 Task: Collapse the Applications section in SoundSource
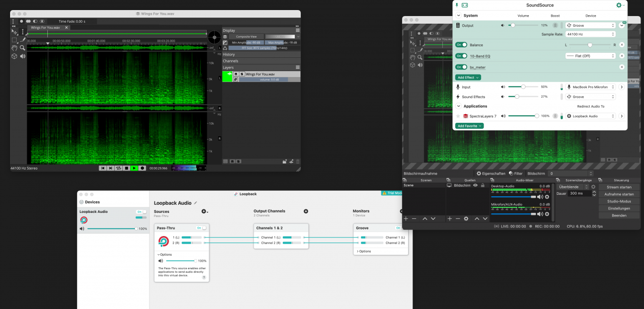[x=458, y=106]
